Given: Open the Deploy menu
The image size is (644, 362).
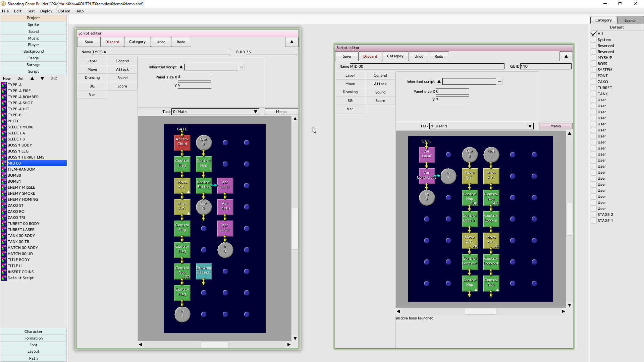Looking at the screenshot, I should 46,11.
